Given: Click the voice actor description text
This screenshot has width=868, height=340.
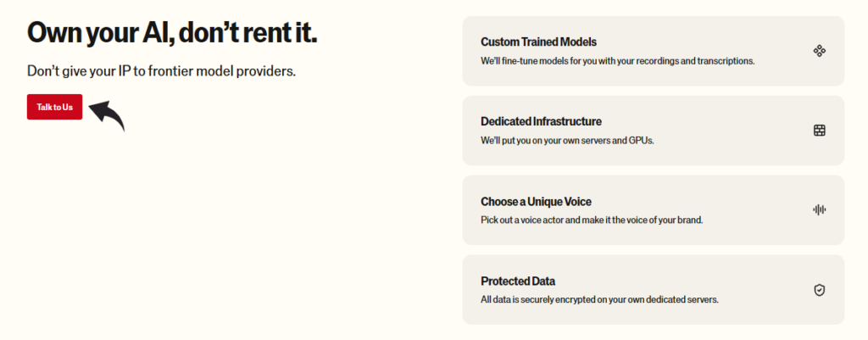Looking at the screenshot, I should click(592, 220).
